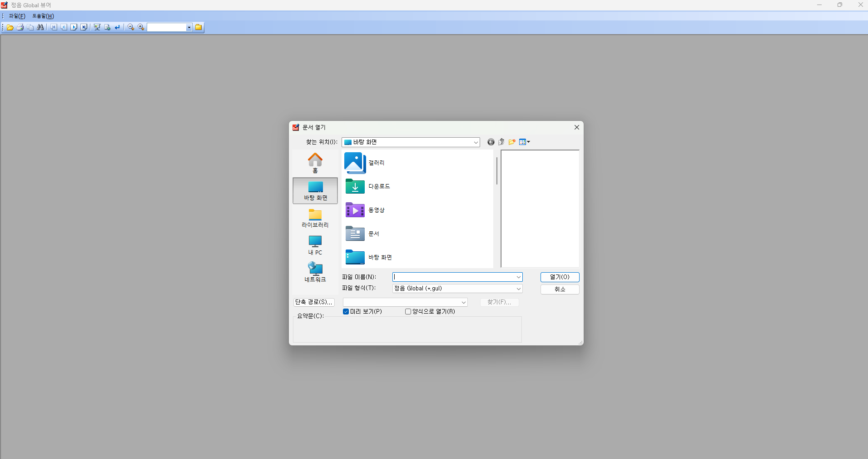Select 네트워크 in the places sidebar
The width and height of the screenshot is (868, 459).
click(315, 273)
